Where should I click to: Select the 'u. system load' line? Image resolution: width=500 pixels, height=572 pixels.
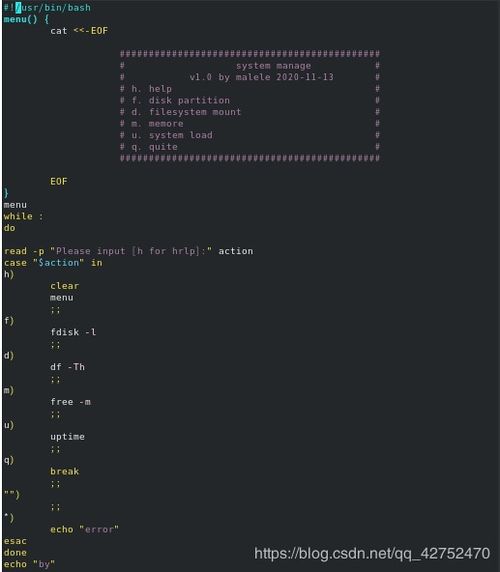tap(172, 135)
